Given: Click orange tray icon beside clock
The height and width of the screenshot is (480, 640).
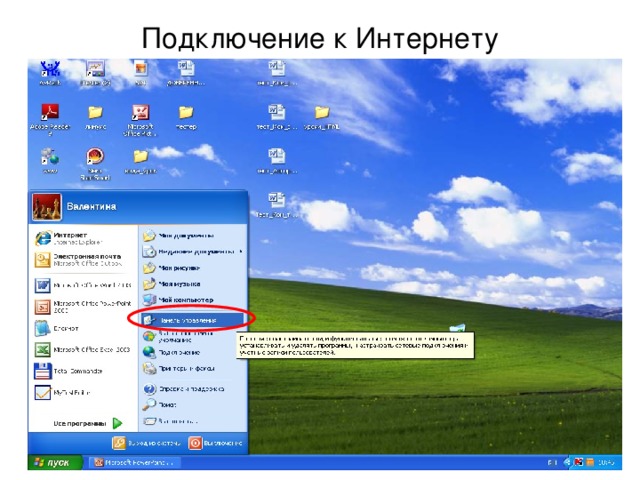Looking at the screenshot, I should point(590,462).
